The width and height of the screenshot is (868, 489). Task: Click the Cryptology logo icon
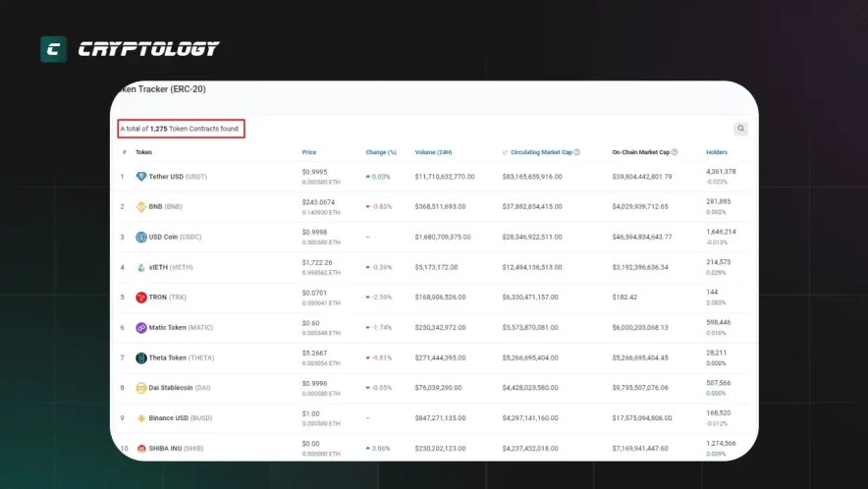[54, 49]
